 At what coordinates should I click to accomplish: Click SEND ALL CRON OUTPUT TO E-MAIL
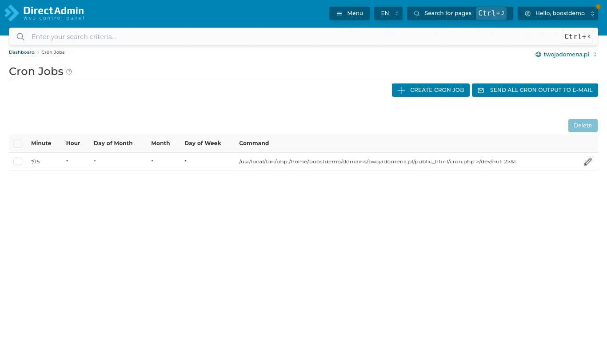535,90
